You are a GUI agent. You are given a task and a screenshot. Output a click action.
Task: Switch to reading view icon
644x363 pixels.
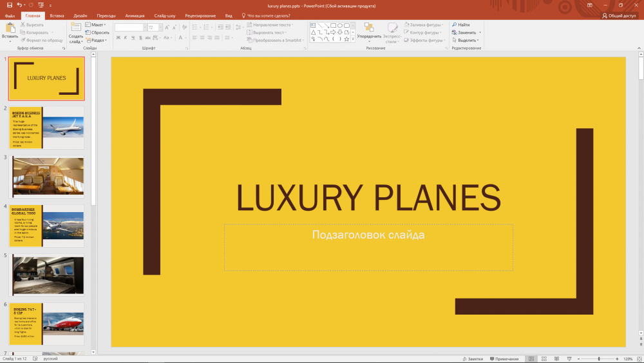[x=556, y=359]
